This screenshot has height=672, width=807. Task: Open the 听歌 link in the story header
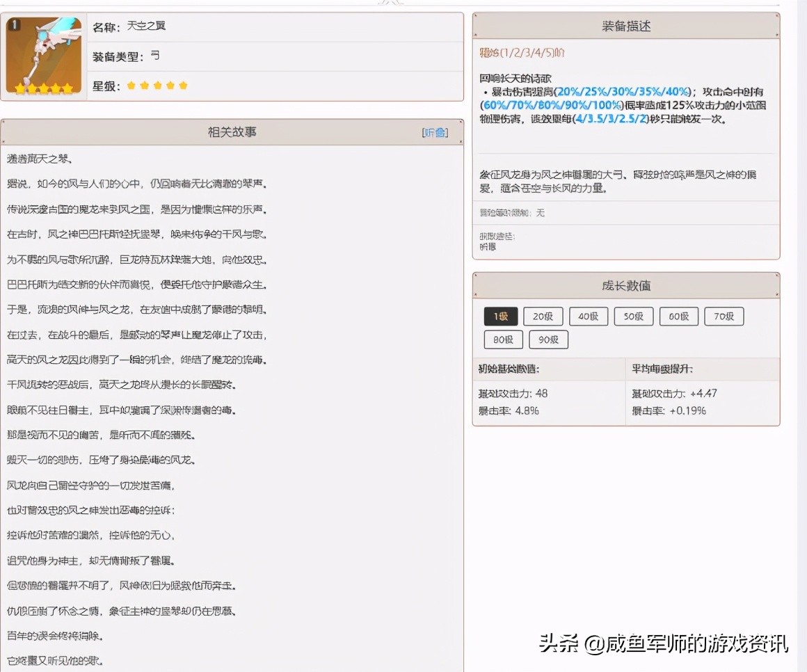point(436,131)
